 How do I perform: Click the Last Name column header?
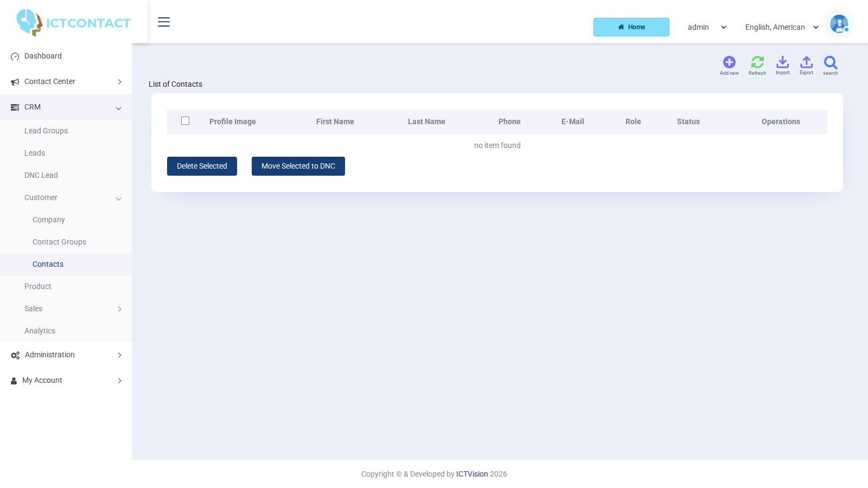[426, 121]
